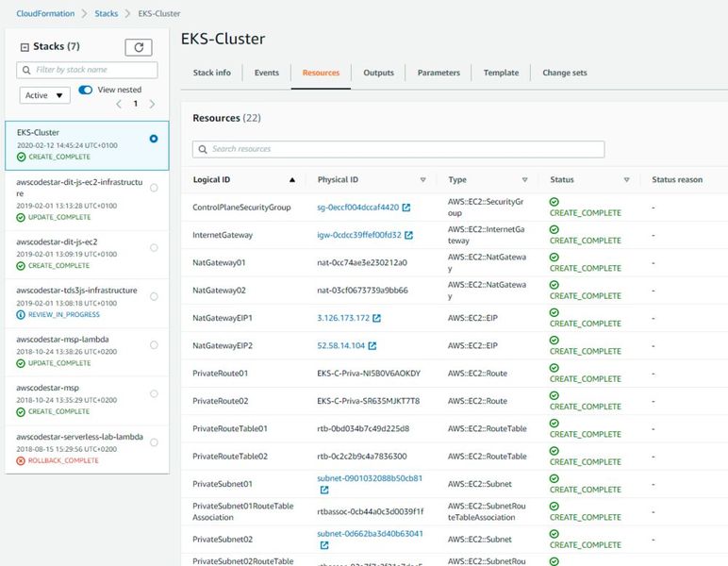Switch to the Parameters tab
The width and height of the screenshot is (728, 566).
point(438,73)
